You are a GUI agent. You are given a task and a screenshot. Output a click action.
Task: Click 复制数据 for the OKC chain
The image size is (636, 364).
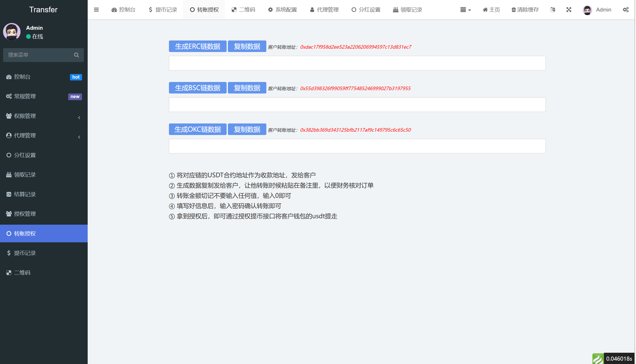coord(247,129)
